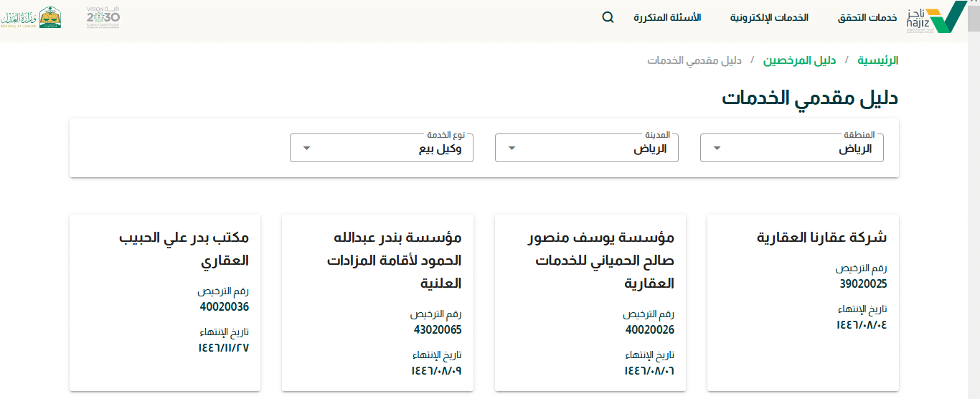This screenshot has height=399, width=980.
Task: Select license number 40020026
Action: click(x=650, y=329)
